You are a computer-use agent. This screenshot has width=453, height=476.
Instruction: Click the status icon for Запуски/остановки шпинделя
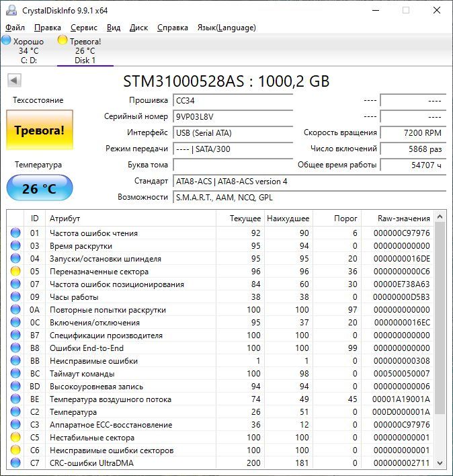click(x=15, y=258)
